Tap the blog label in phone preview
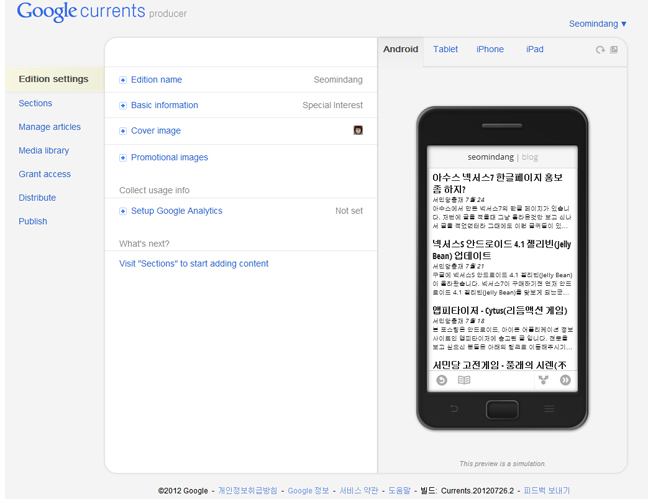648x499 pixels. point(530,157)
